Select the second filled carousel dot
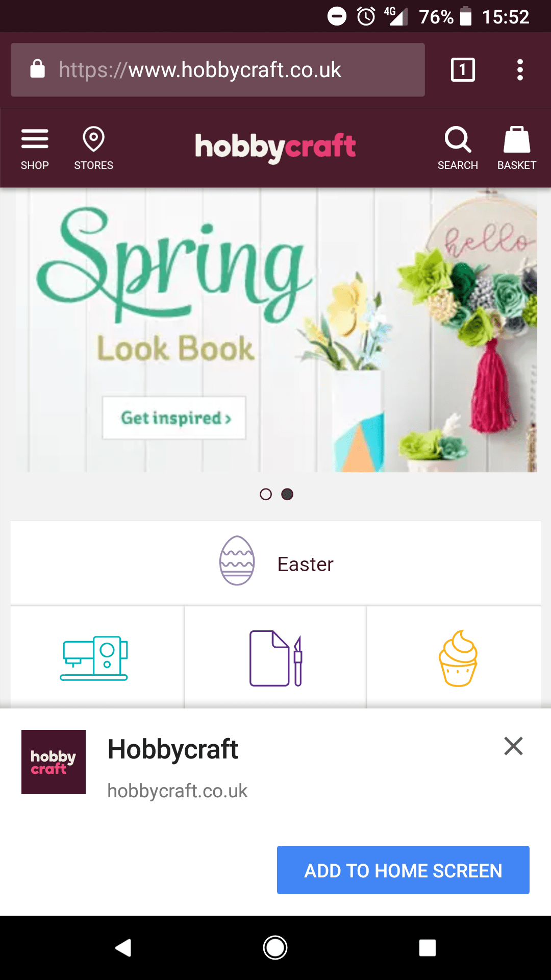The height and width of the screenshot is (980, 551). point(287,494)
